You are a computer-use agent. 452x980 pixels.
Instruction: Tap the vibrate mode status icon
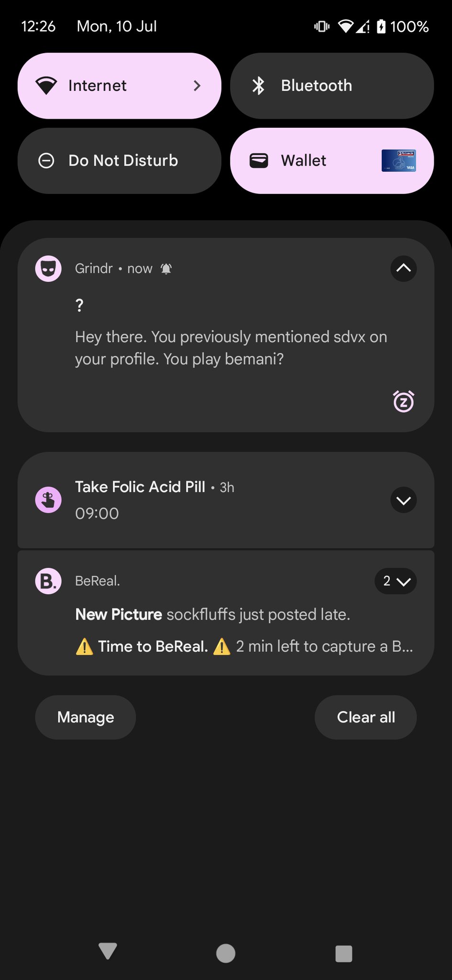coord(321,26)
